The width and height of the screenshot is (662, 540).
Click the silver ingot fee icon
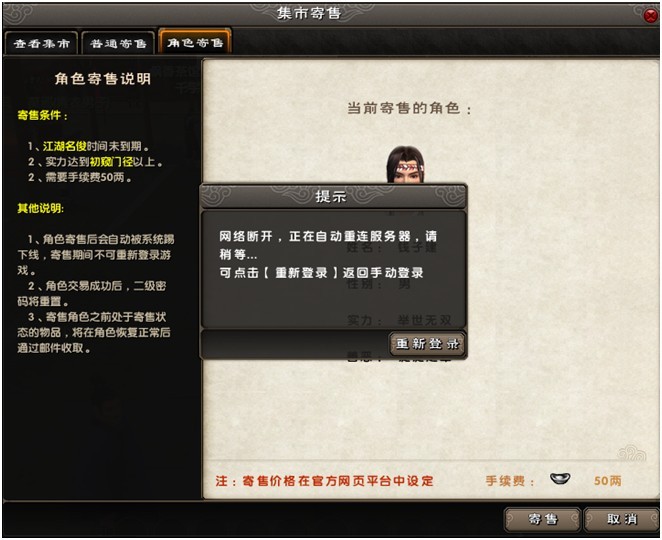point(560,479)
